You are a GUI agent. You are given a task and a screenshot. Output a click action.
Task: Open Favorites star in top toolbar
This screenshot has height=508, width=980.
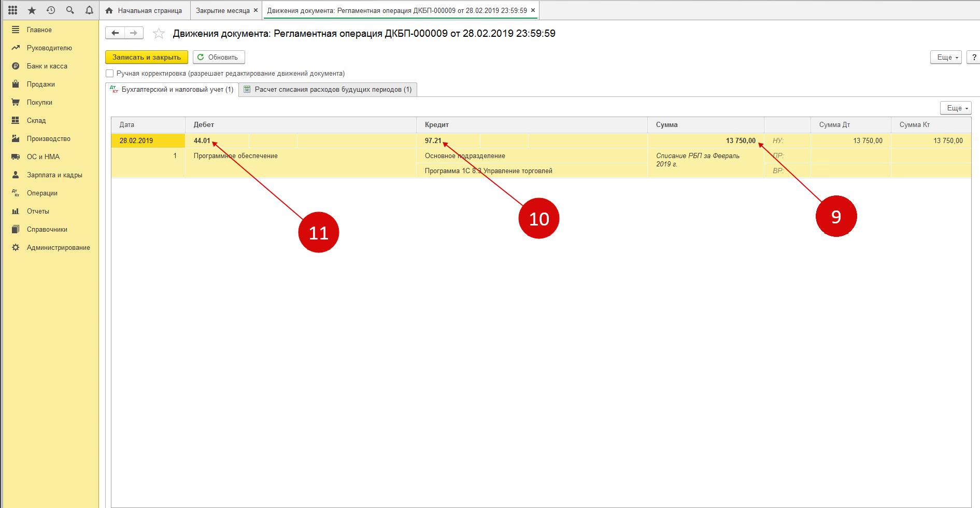pos(32,10)
